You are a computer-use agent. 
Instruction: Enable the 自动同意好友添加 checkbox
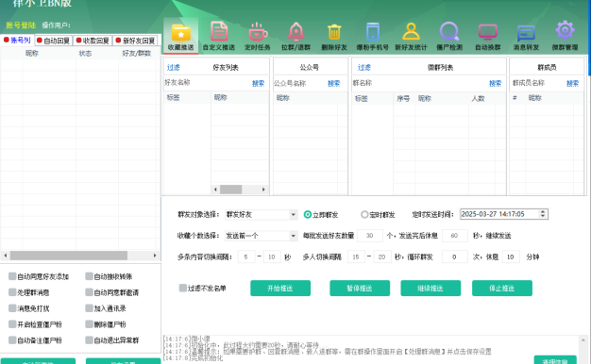(x=12, y=276)
